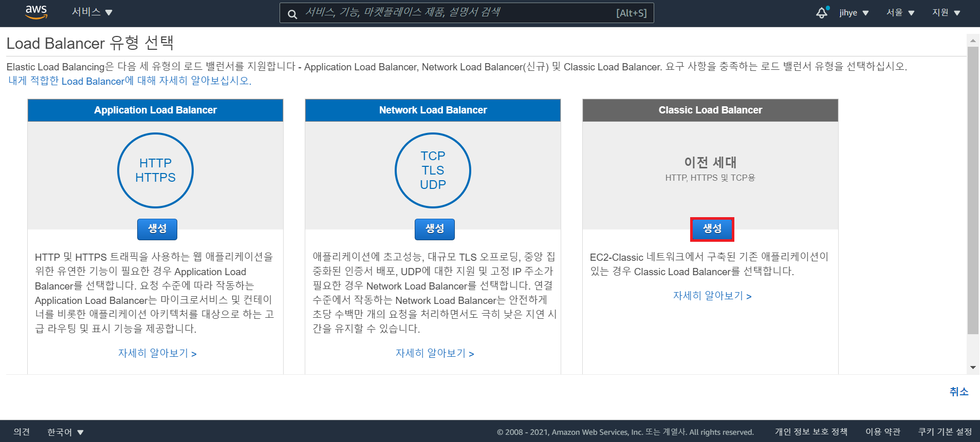
Task: Click the TCP TLS UDP circle icon
Action: (x=433, y=170)
